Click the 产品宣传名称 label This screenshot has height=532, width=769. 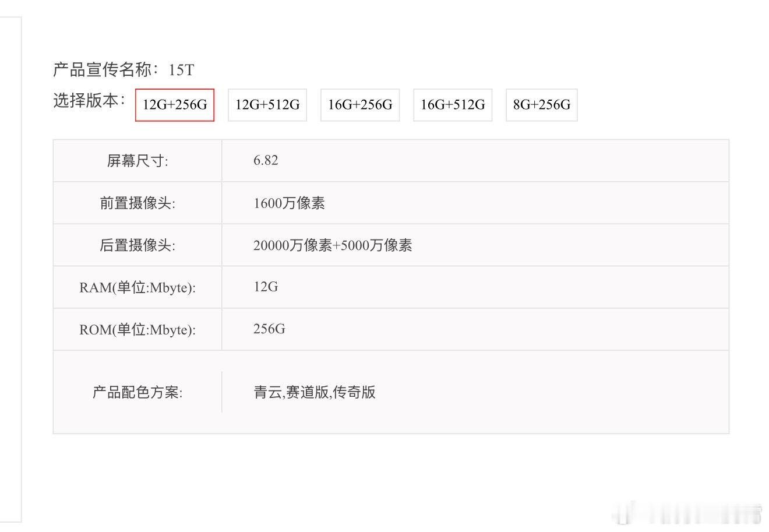click(106, 70)
